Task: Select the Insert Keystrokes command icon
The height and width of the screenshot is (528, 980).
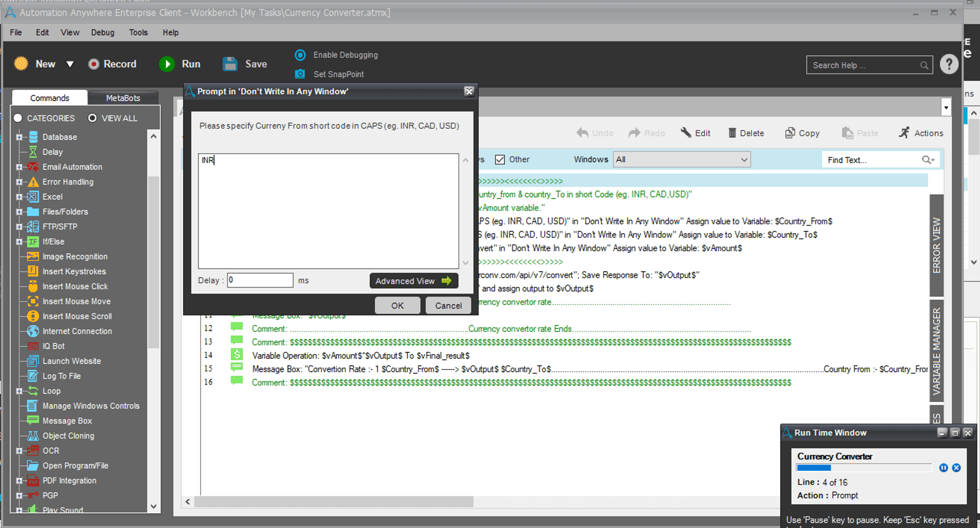Action: pyautogui.click(x=33, y=271)
